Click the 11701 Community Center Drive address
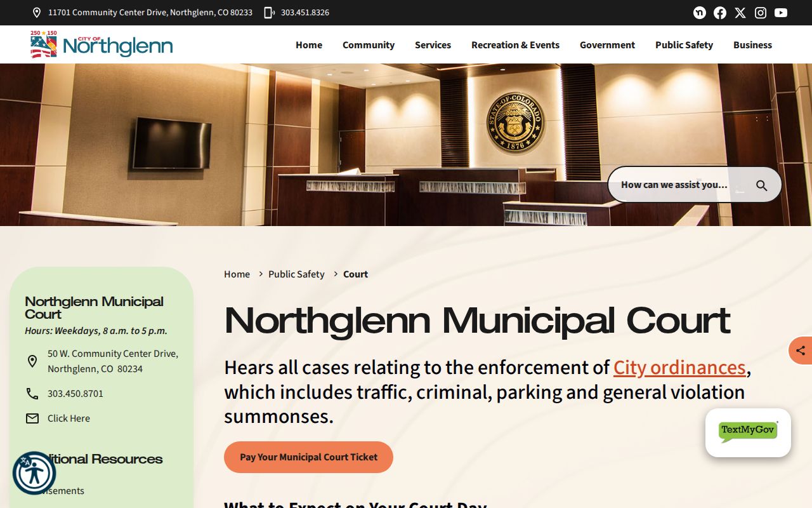 point(150,13)
